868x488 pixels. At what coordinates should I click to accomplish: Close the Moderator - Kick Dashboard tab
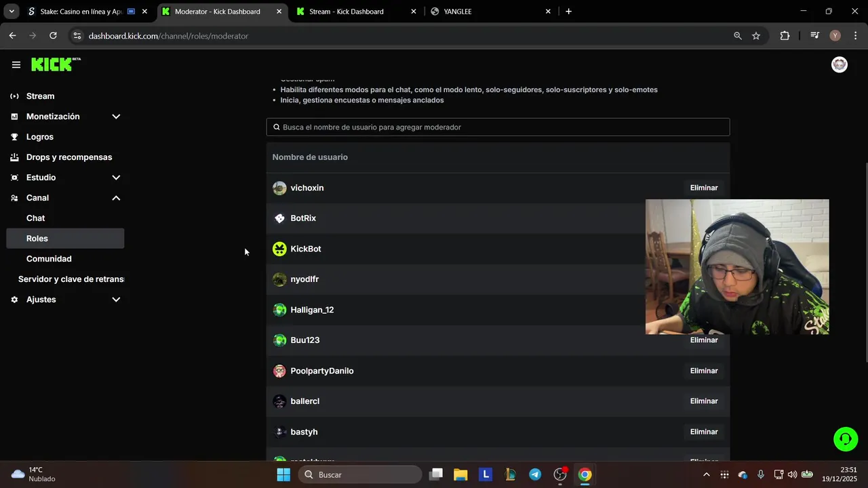(x=279, y=12)
